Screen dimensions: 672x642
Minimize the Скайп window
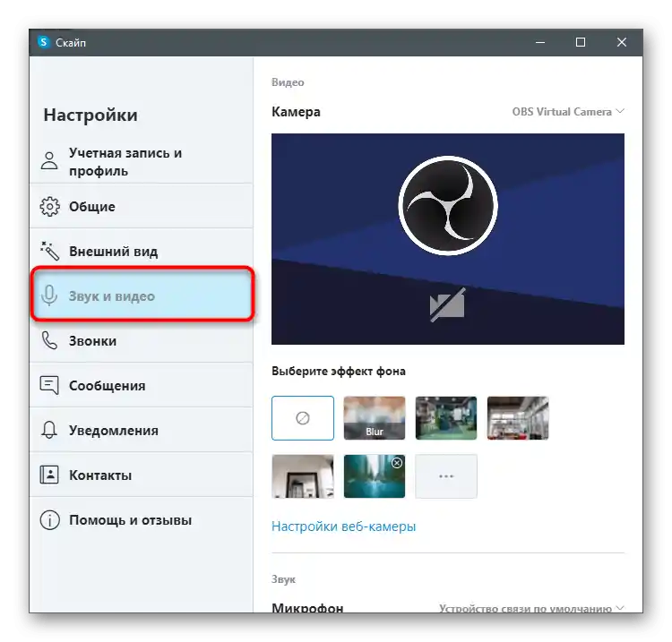tap(540, 42)
